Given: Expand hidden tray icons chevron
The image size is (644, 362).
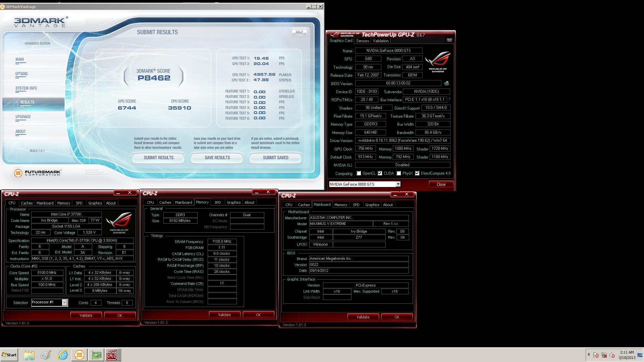Looking at the screenshot, I should point(588,355).
